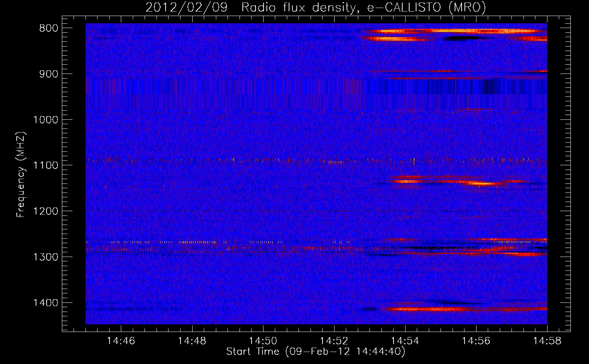Click the 14:52 time tick label
This screenshot has height=364, width=589.
334,341
